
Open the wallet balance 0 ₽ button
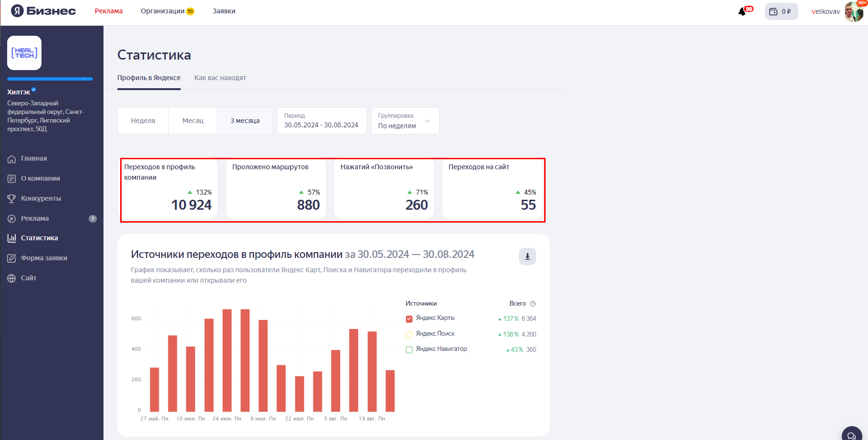781,11
